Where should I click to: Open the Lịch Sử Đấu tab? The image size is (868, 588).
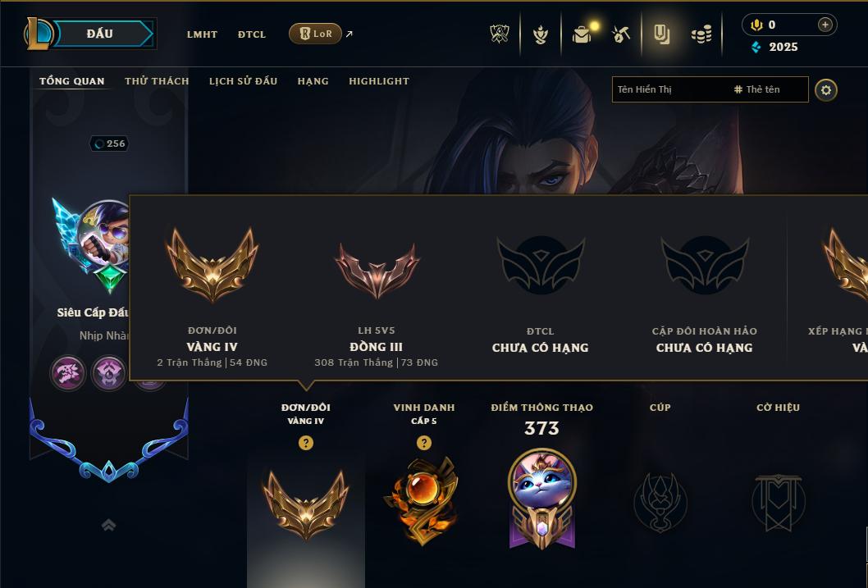pyautogui.click(x=243, y=81)
